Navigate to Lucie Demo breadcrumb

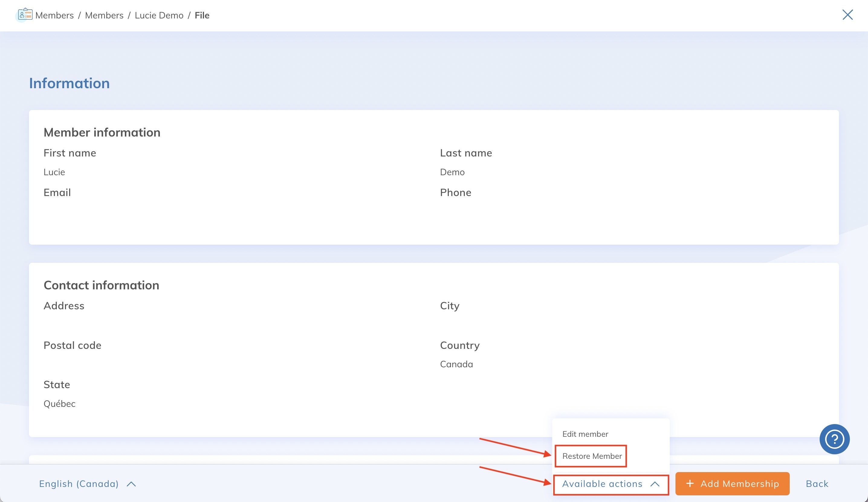[x=159, y=15]
